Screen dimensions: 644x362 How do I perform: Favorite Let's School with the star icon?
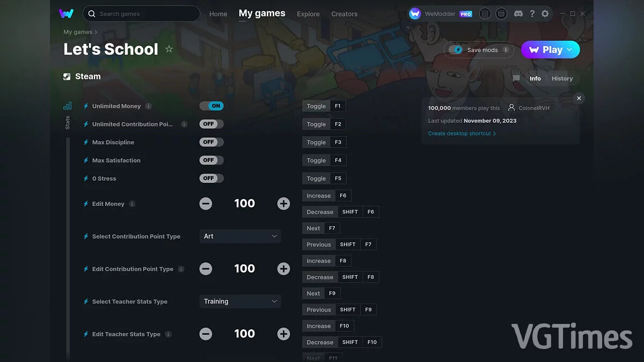pyautogui.click(x=169, y=49)
